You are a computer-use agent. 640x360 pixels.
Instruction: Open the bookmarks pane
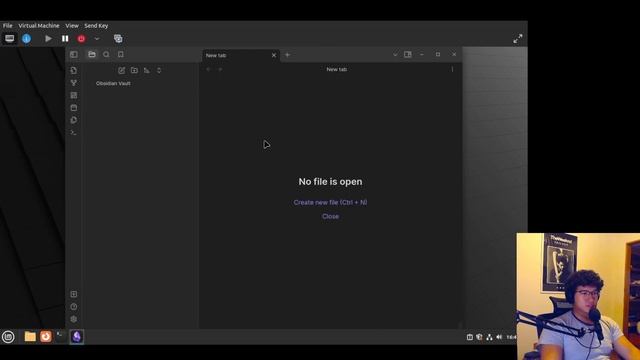click(x=120, y=54)
